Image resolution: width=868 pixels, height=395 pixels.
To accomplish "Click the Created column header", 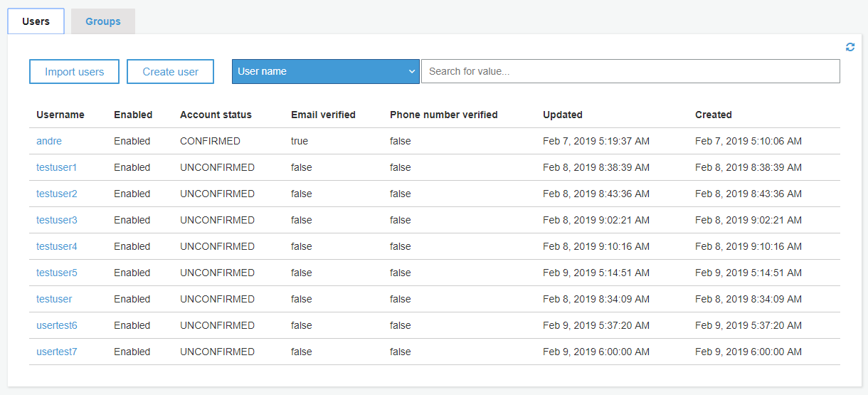I will (x=714, y=115).
